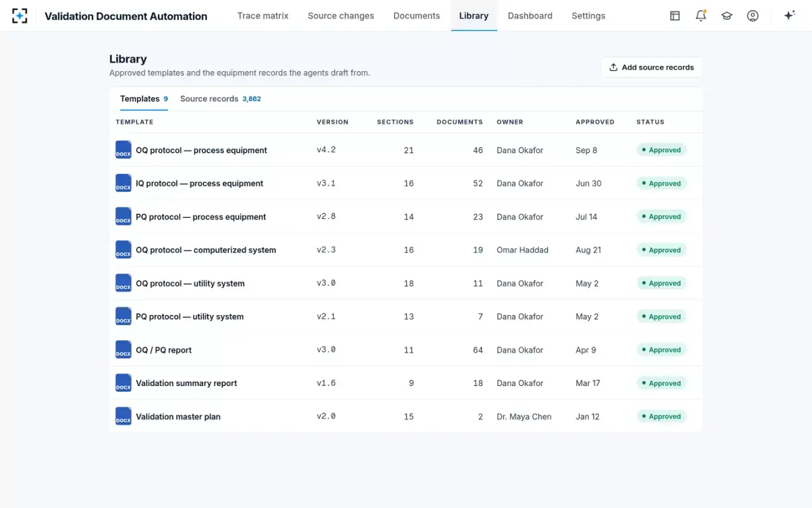
Task: Open OQ protocol — computerized system template
Action: point(206,250)
